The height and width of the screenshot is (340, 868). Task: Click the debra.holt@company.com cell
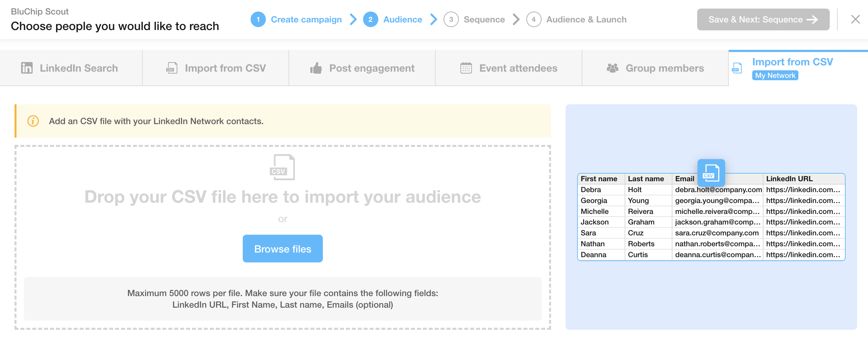click(x=718, y=189)
